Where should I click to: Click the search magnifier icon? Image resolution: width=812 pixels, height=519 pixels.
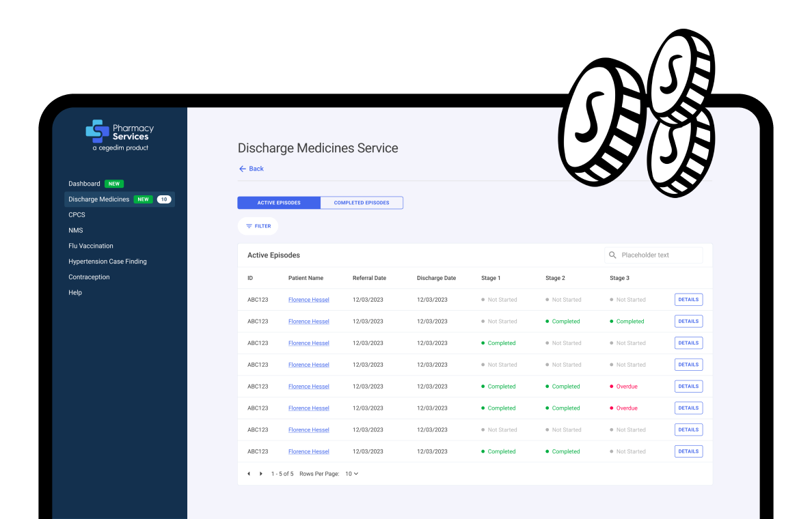click(612, 255)
